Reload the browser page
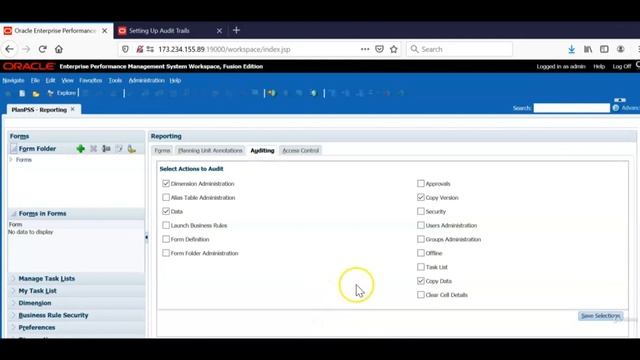Screen dimensions: 640x360 [42, 49]
